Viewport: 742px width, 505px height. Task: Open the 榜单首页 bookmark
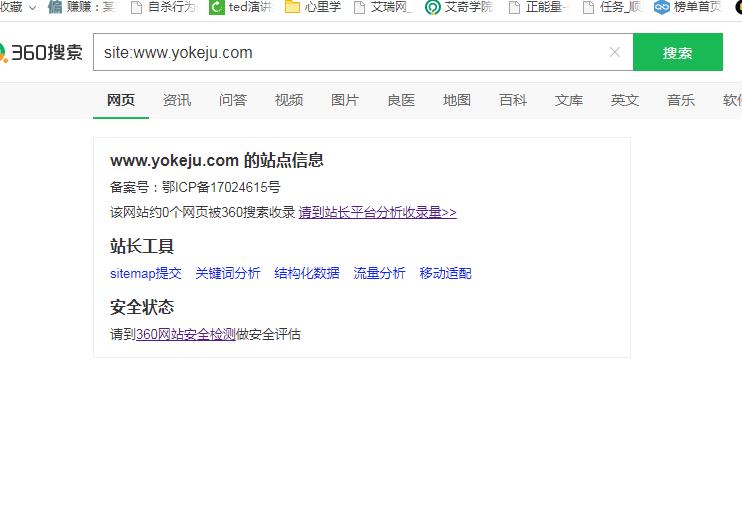click(x=688, y=8)
